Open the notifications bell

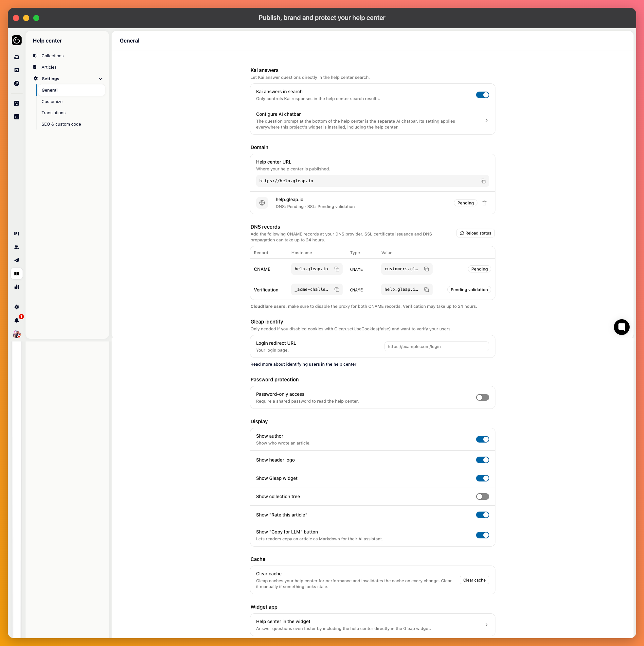pyautogui.click(x=17, y=320)
